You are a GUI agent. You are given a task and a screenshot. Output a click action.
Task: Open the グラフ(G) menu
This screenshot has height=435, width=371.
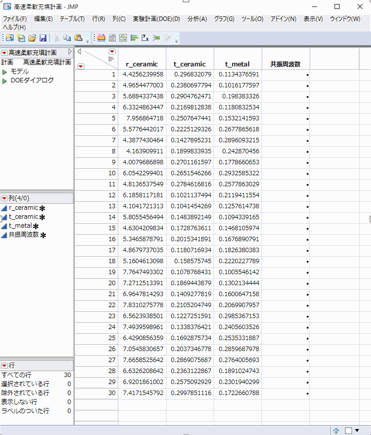(x=224, y=19)
